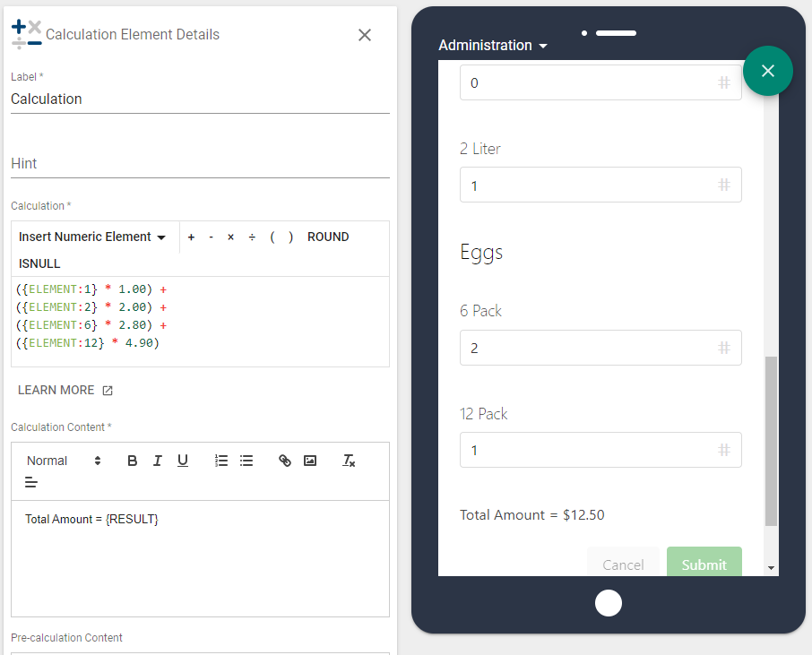This screenshot has width=812, height=655.
Task: Click the 2 Liter quantity field
Action: point(600,185)
